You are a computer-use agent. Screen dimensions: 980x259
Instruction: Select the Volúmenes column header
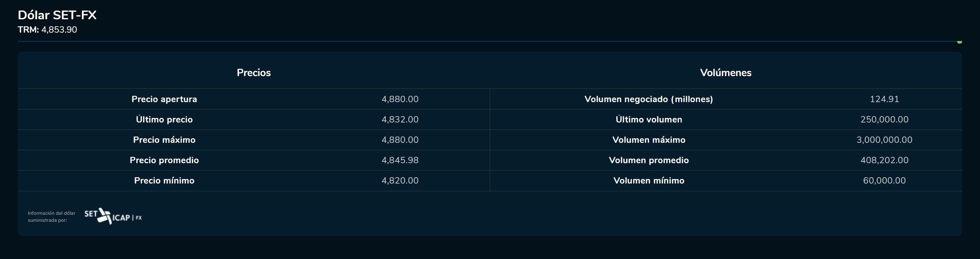point(726,73)
